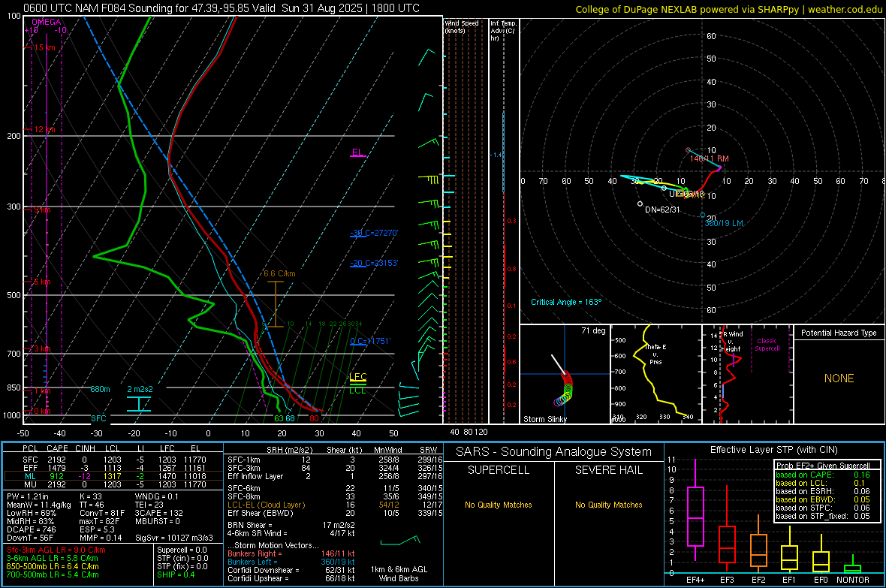Click the 'Potential Hazard Type' header
This screenshot has height=588, width=886.
tap(839, 333)
